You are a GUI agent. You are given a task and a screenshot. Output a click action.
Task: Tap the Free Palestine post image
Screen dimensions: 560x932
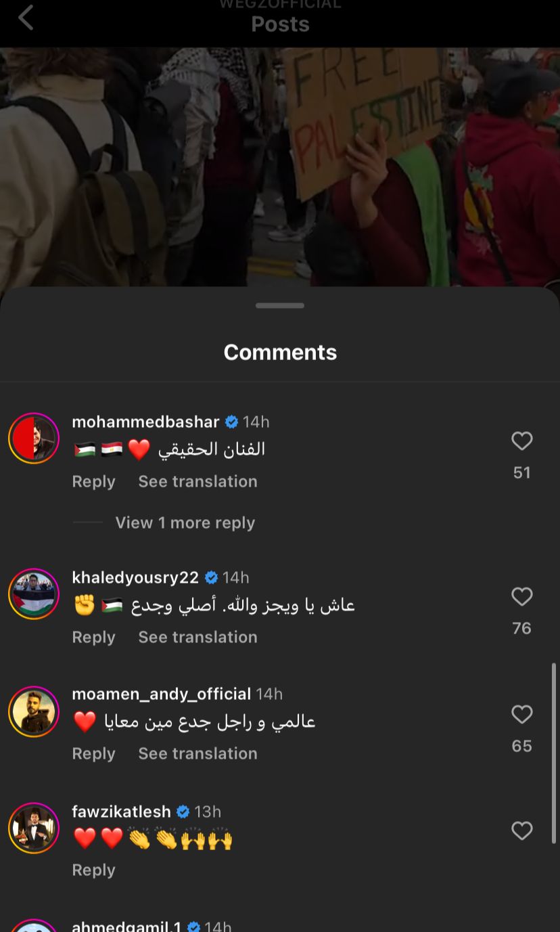pyautogui.click(x=280, y=167)
